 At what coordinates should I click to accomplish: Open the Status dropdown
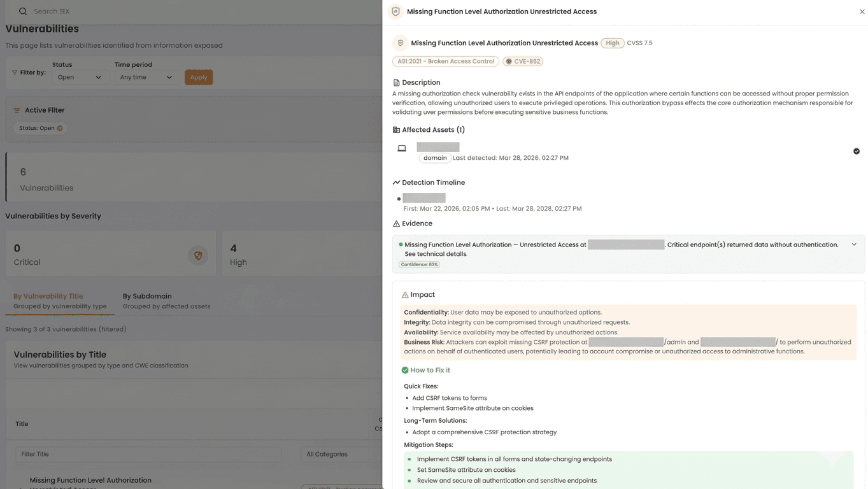coord(80,77)
